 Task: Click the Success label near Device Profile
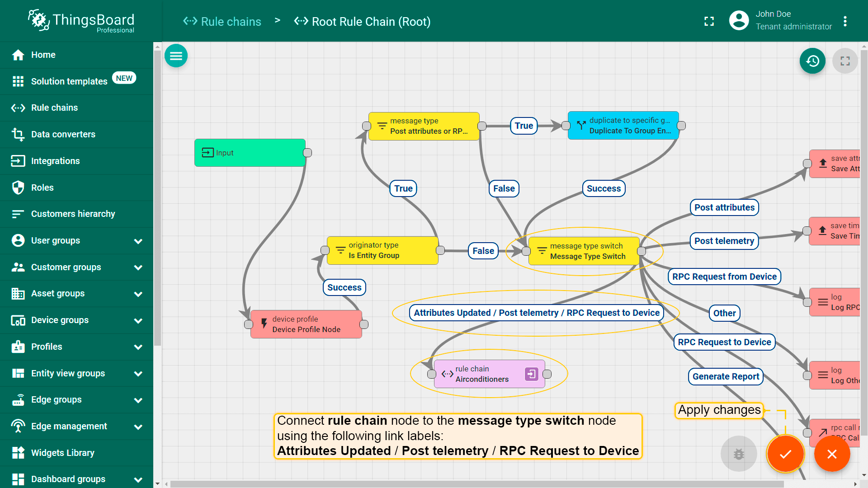(x=344, y=287)
